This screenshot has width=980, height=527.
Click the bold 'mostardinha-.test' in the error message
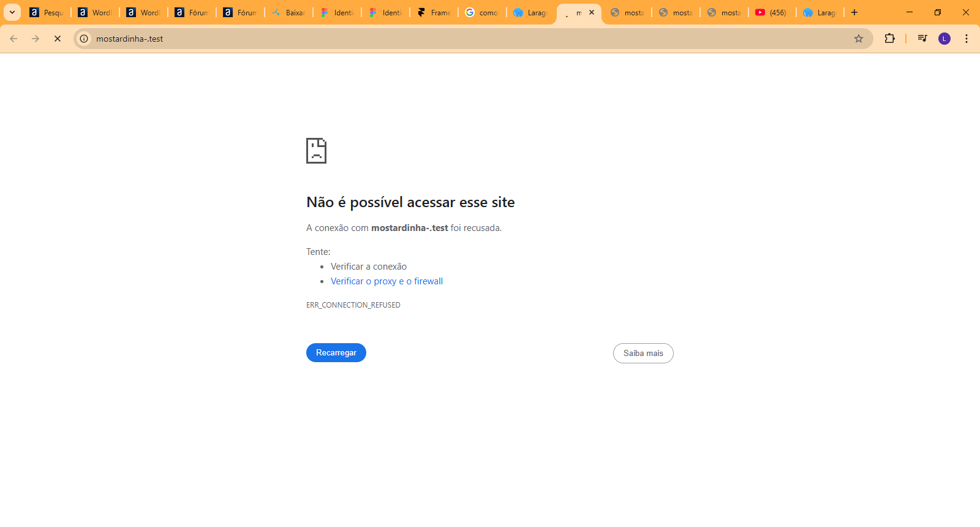410,228
